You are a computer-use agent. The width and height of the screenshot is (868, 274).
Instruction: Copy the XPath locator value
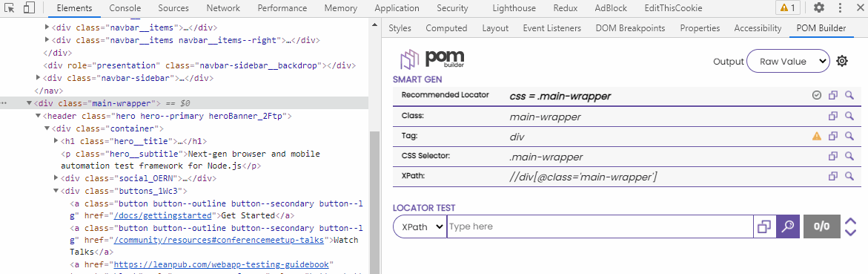833,176
